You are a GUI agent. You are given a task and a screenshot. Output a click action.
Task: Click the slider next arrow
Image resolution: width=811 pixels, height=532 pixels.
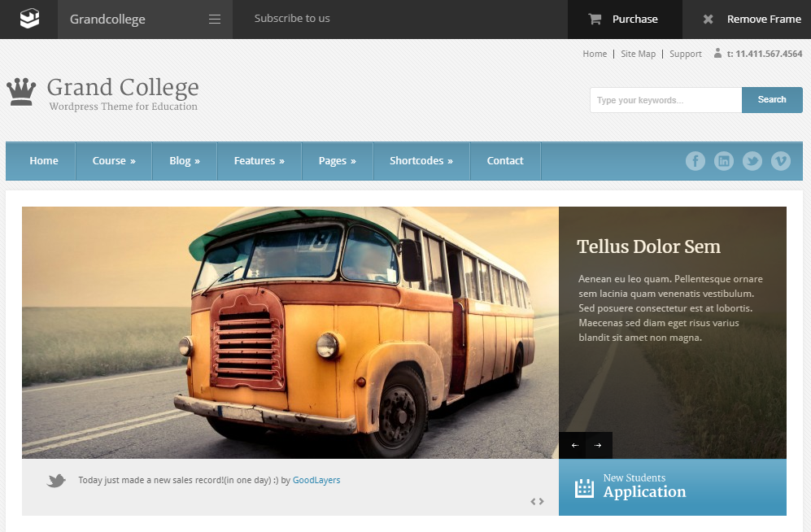click(x=598, y=445)
